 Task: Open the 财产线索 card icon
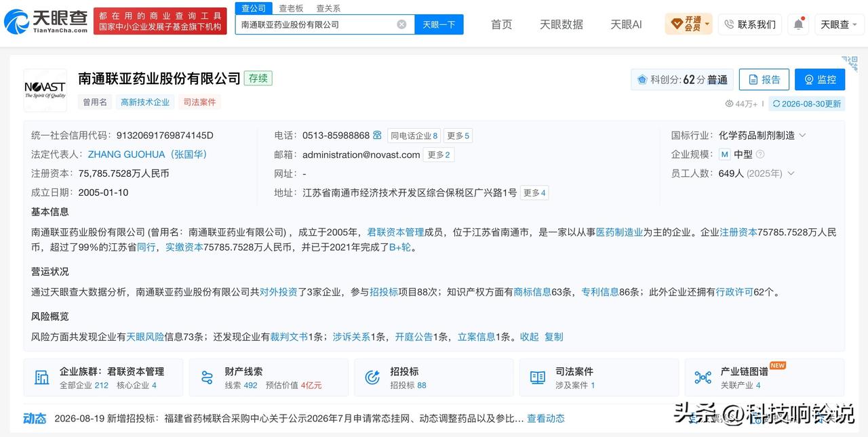pyautogui.click(x=208, y=377)
